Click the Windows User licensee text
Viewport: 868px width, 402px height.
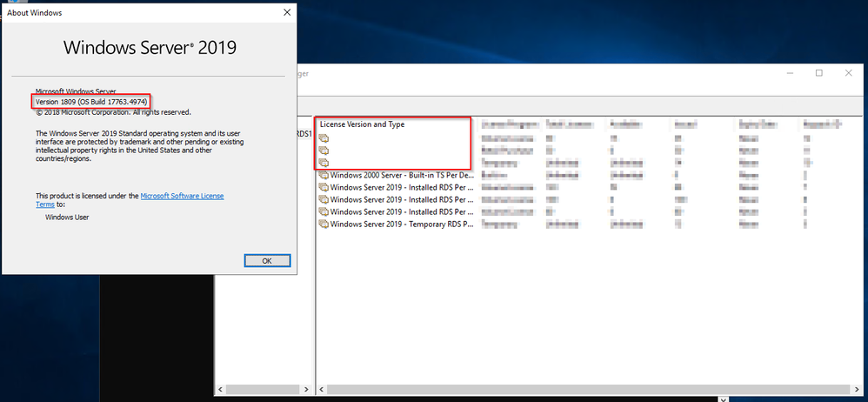pos(67,217)
